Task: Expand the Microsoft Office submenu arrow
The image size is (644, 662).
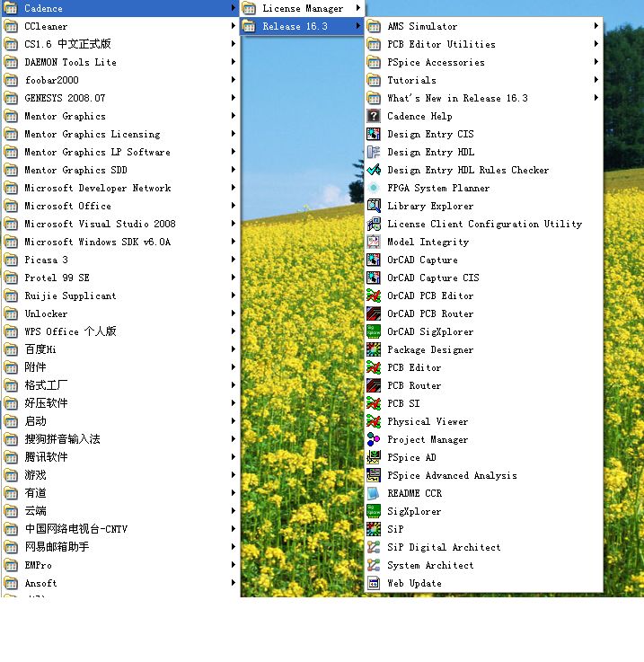Action: point(234,206)
